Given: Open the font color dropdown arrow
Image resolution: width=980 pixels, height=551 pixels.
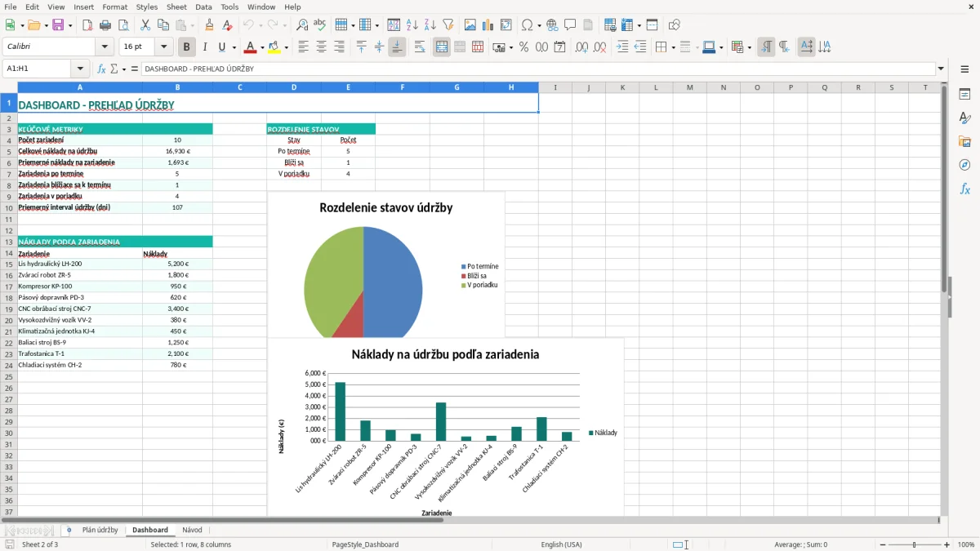Looking at the screenshot, I should [x=262, y=47].
